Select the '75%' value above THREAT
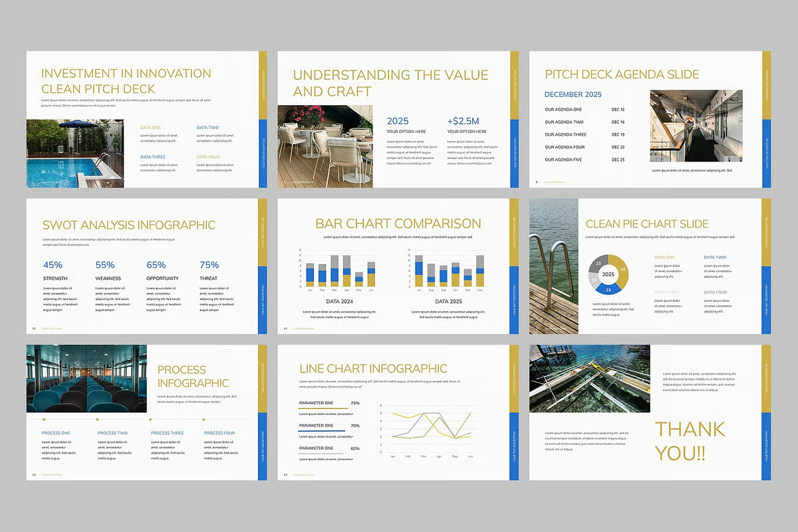This screenshot has width=798, height=532. tap(209, 265)
